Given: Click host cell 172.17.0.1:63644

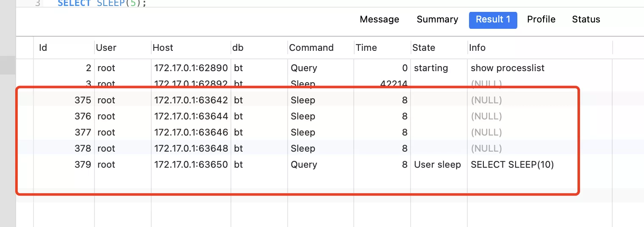Looking at the screenshot, I should click(191, 116).
